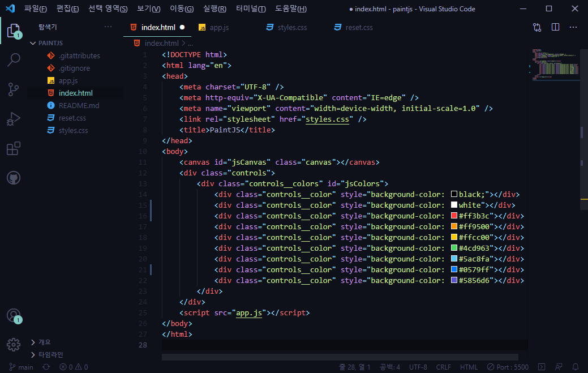Screen dimensions: 588x373
Task: Click unsaved dot on index.html tab
Action: tap(182, 27)
